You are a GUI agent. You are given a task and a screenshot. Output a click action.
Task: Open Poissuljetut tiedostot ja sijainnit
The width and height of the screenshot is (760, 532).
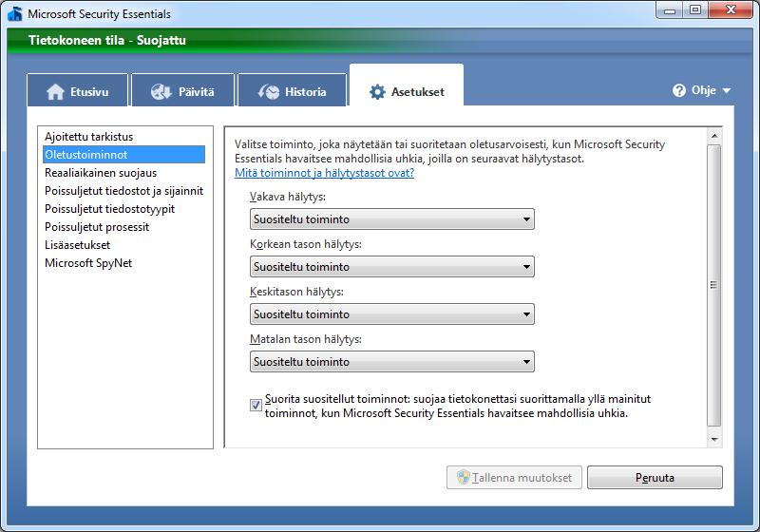(x=123, y=190)
